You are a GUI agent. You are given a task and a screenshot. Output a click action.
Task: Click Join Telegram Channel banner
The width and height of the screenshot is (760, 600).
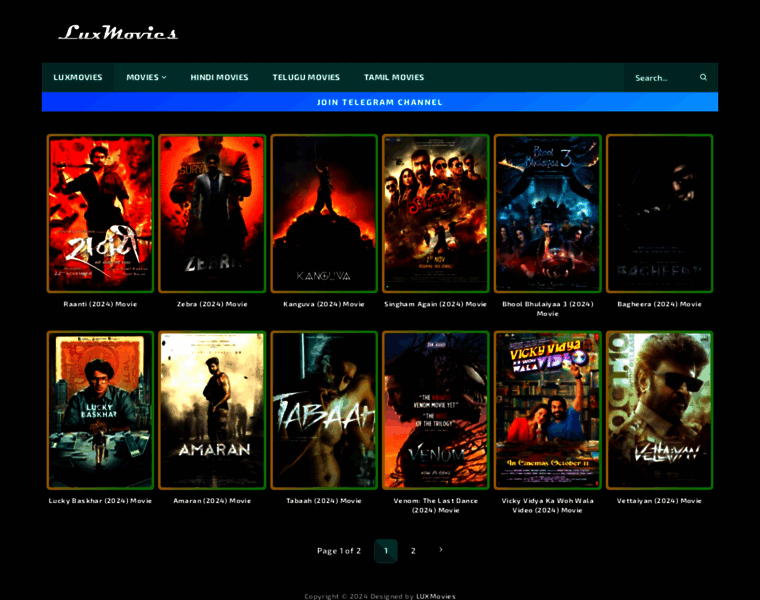(x=380, y=102)
